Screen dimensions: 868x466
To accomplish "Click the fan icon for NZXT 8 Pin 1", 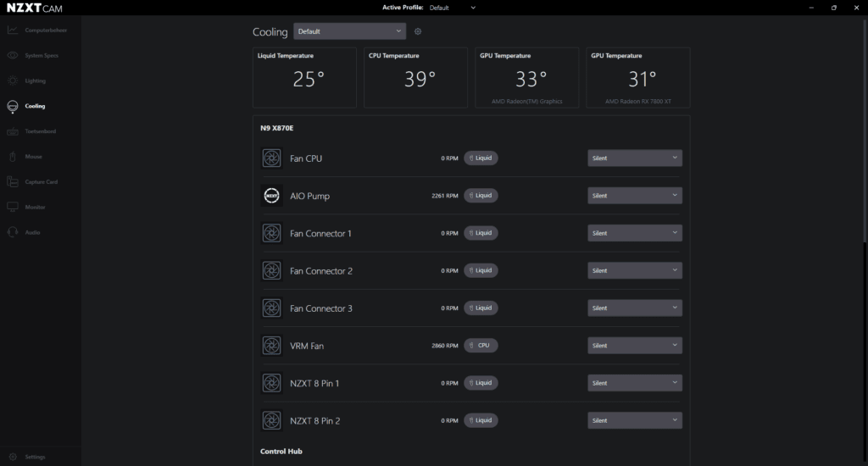I will (x=271, y=383).
